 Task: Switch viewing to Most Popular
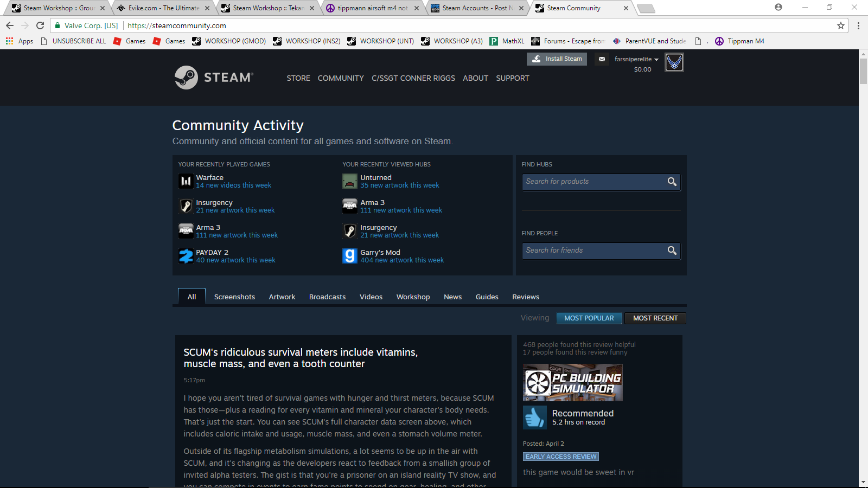(x=589, y=318)
